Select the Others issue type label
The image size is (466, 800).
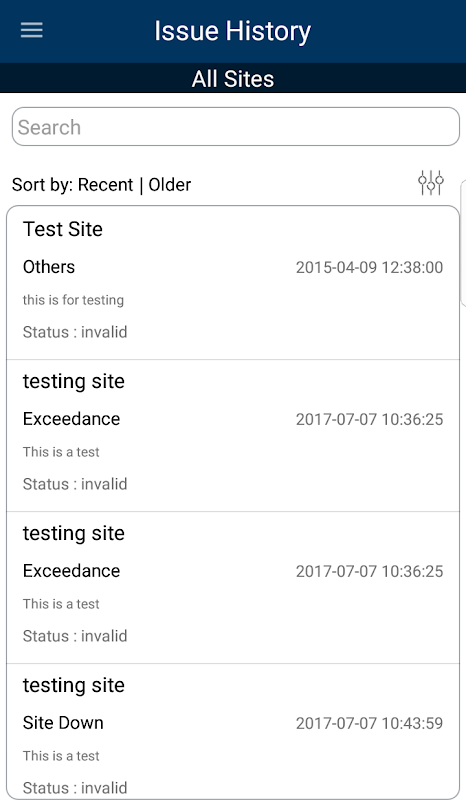click(x=49, y=267)
